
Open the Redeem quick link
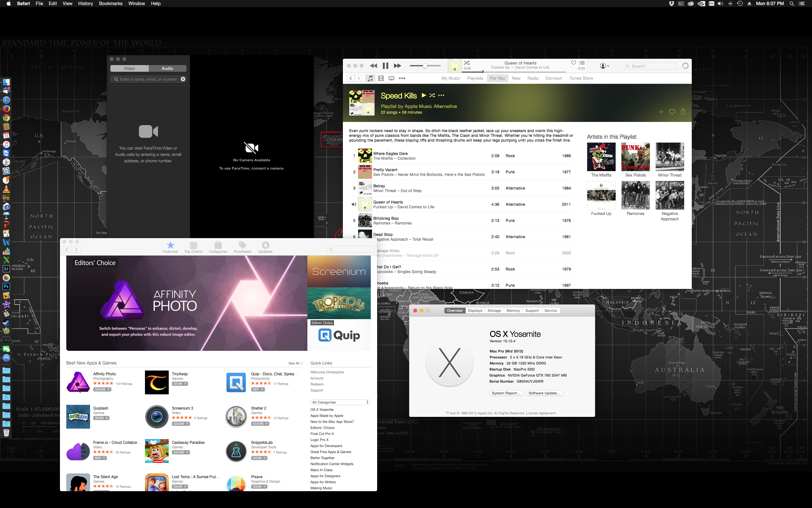pyautogui.click(x=317, y=384)
